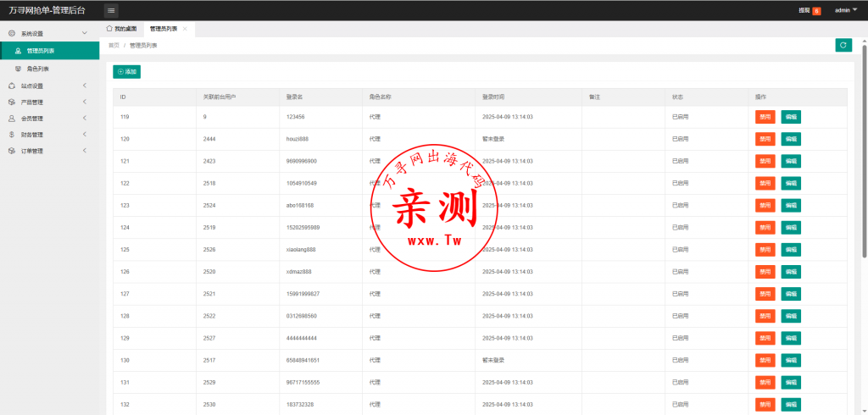Expand the 财务管理 menu chevron
Screen dimensions: 868x415
pyautogui.click(x=85, y=135)
